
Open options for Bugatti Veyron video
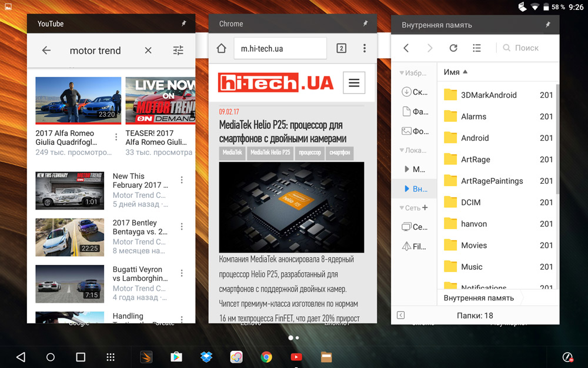[x=182, y=273]
